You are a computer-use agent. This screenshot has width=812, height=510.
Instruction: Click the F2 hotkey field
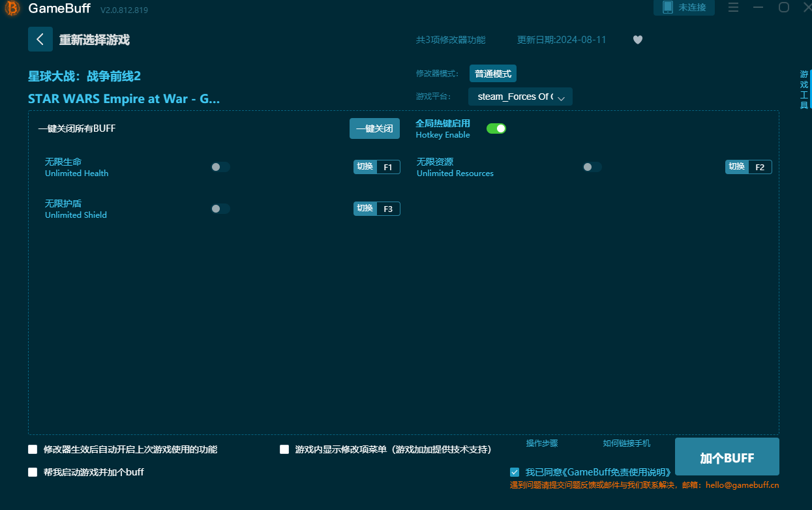pyautogui.click(x=760, y=167)
